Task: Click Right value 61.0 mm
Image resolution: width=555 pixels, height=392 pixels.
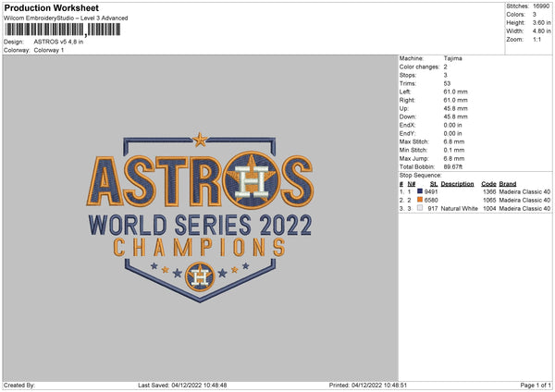Action: pos(455,101)
